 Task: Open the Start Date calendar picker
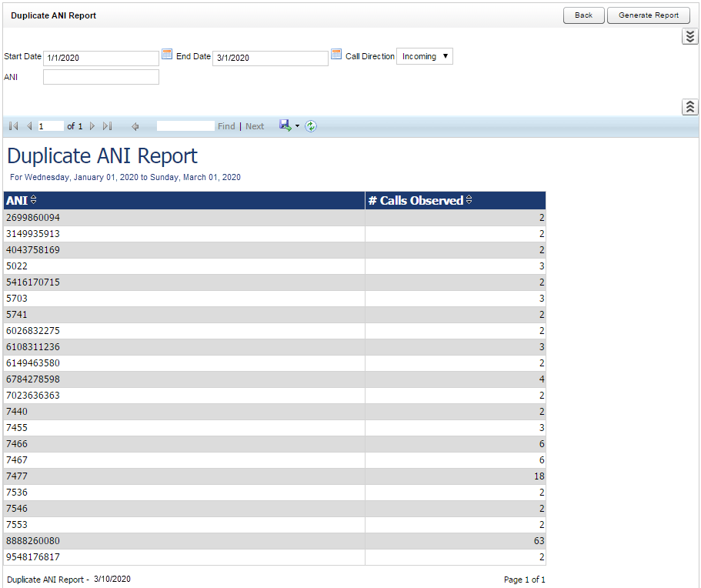(x=167, y=55)
